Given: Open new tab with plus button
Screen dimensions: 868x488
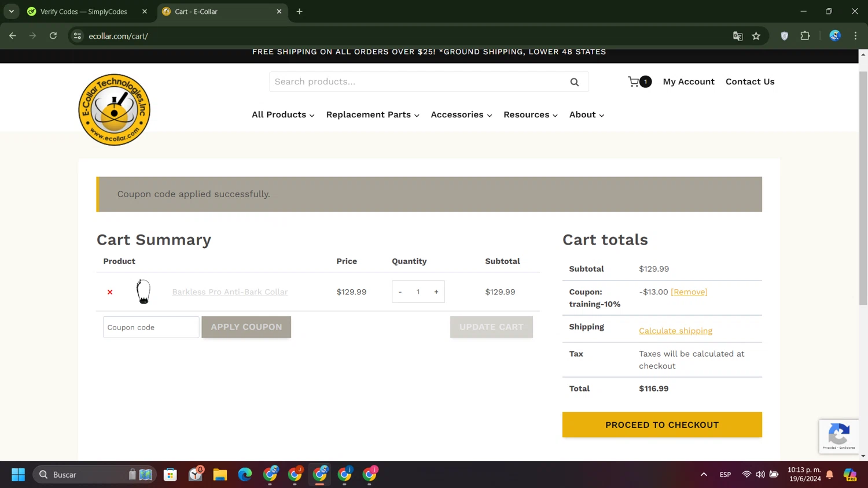Looking at the screenshot, I should pos(299,12).
